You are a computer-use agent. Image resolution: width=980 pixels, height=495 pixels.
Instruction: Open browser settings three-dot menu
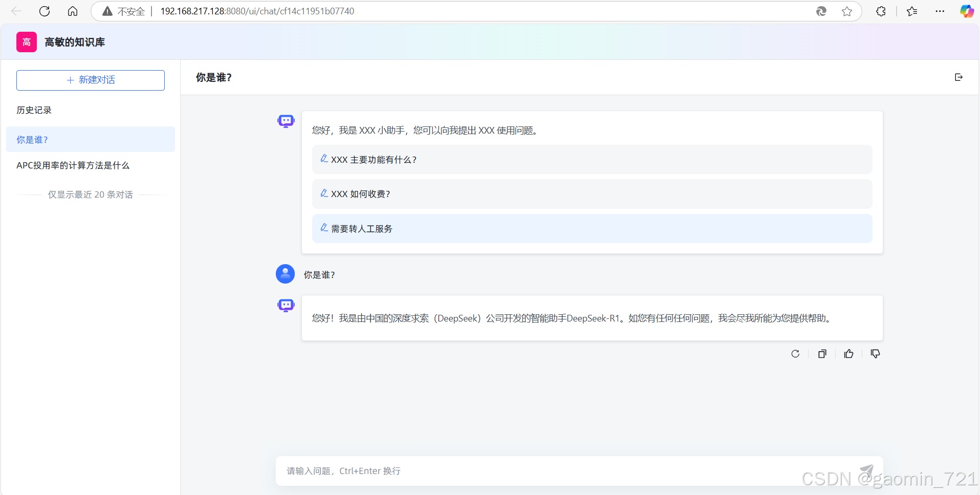[940, 11]
